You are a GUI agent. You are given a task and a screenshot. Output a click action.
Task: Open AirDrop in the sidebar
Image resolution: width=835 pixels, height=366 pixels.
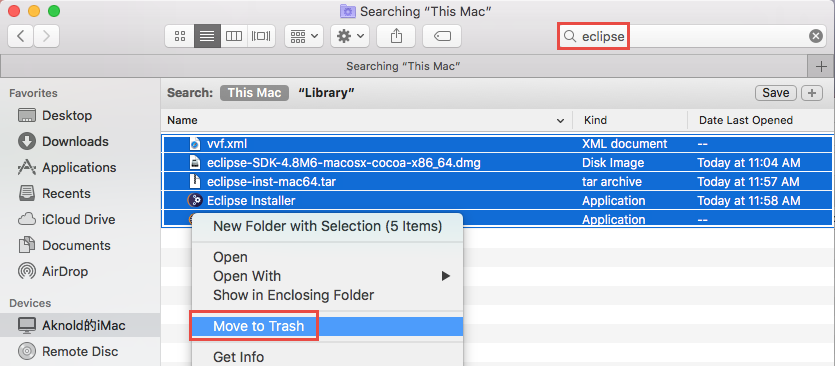coord(65,272)
